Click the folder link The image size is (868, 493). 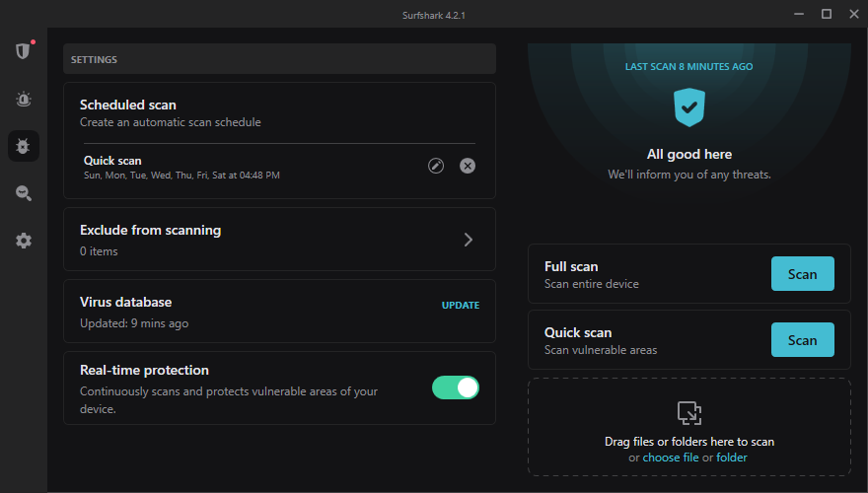pyautogui.click(x=732, y=458)
